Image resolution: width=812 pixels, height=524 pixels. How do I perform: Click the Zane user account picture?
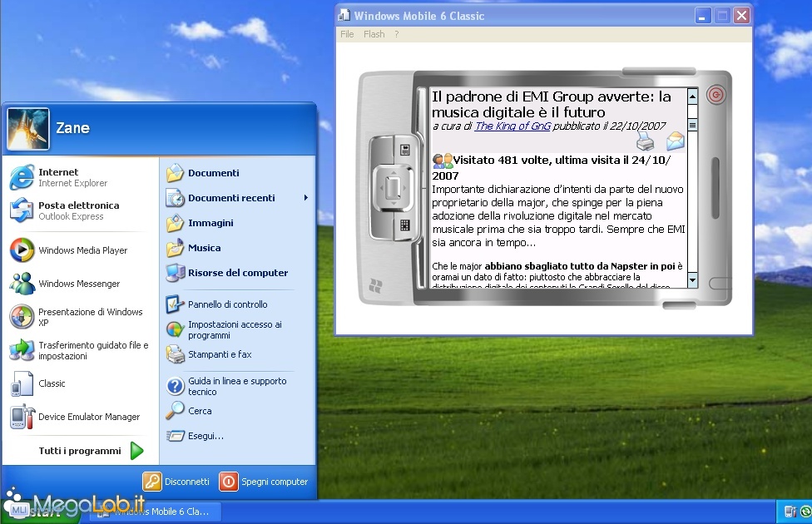[x=28, y=128]
